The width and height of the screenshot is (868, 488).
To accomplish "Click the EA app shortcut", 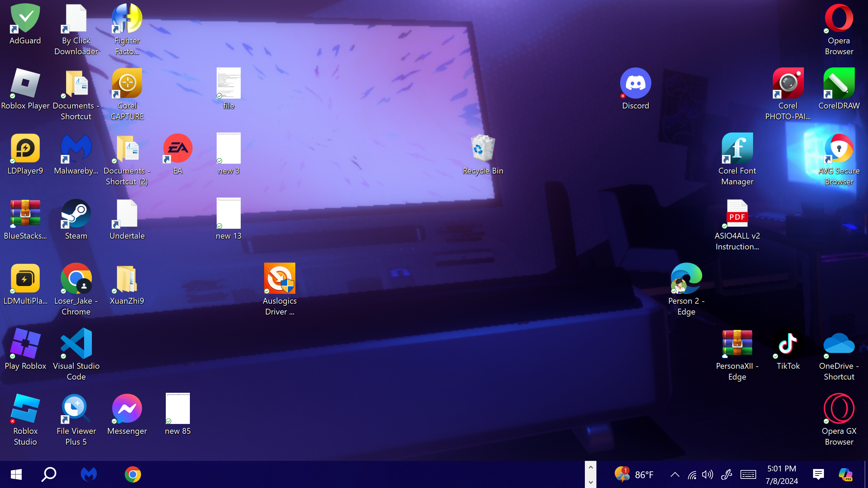I will pyautogui.click(x=178, y=149).
